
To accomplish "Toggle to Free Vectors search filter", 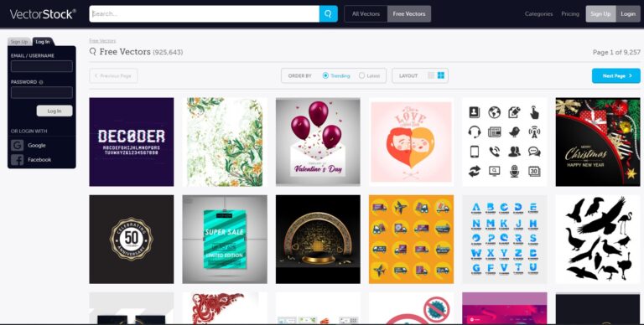I will click(409, 14).
